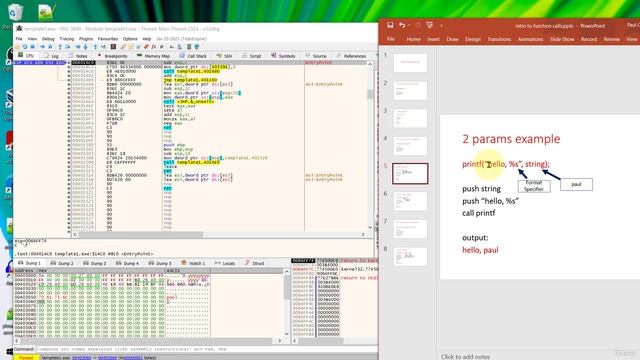Viewport: 640px width, 360px height.
Task: Select slide 8 thumbnail
Action: click(x=410, y=256)
